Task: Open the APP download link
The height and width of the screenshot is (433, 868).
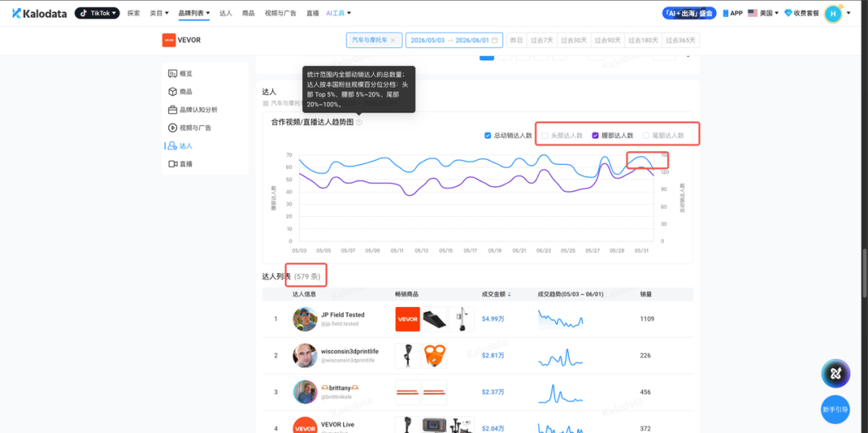Action: [732, 13]
